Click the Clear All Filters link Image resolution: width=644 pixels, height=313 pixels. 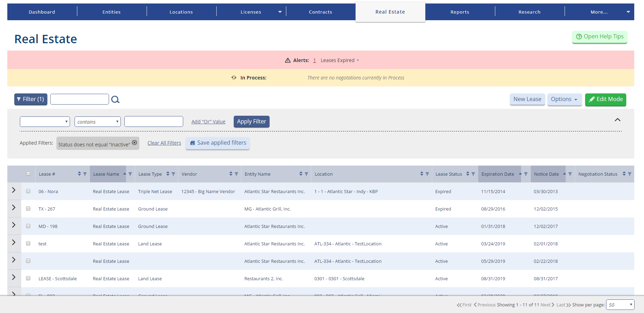[164, 143]
